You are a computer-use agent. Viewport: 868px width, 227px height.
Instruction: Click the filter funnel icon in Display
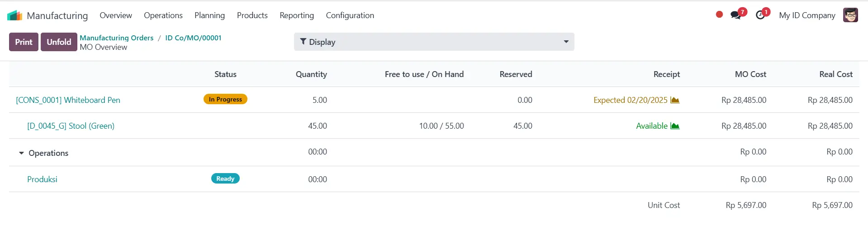pos(303,42)
